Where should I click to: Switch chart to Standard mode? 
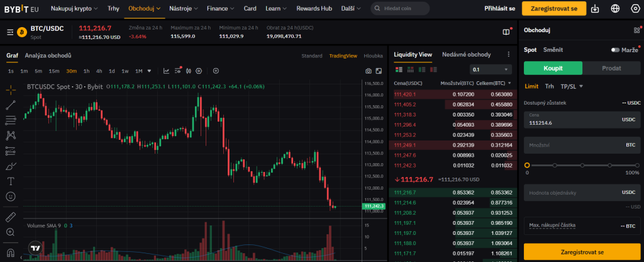(x=312, y=56)
